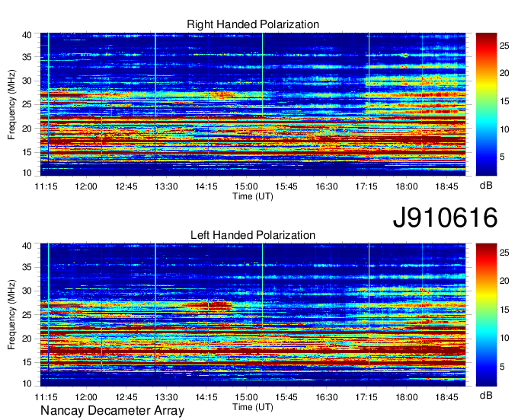Screen dimensions: 518x420
Task: Click the 11:15 time tick of the left-handed plot
Action: 46,397
